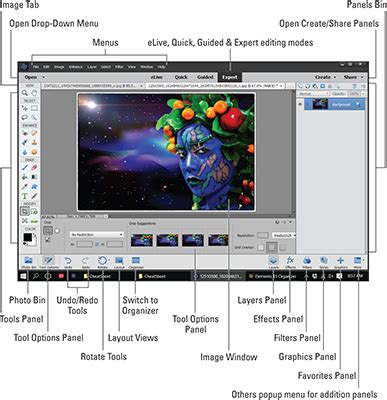Click the foreground black color swatch
The image size is (387, 400).
27,238
